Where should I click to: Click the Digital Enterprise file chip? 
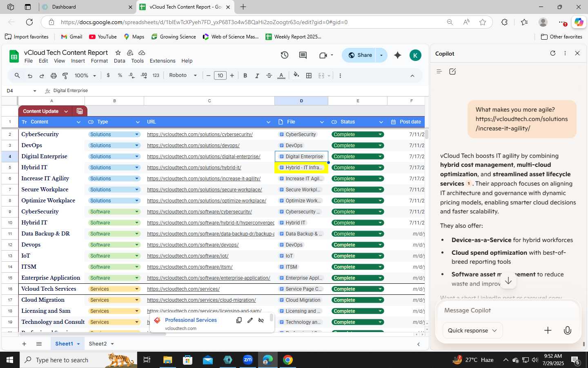(301, 157)
